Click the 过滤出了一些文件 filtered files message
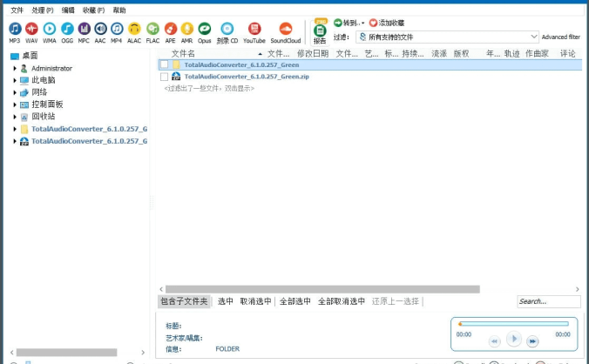Screen dimensions: 589x364 (209, 89)
